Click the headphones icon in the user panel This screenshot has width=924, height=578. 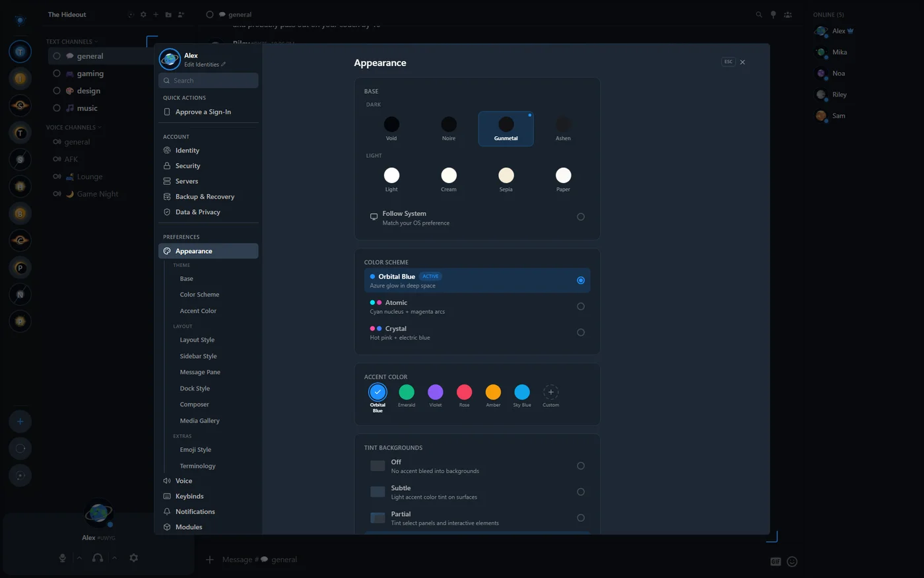pyautogui.click(x=98, y=558)
